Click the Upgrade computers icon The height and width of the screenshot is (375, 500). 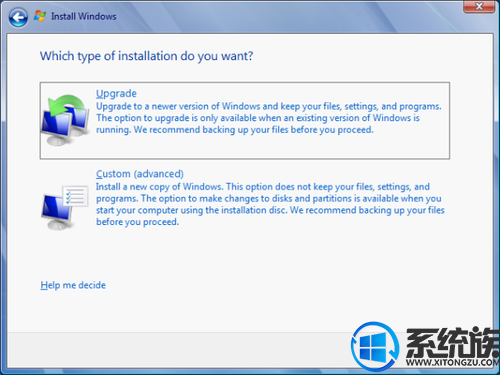(65, 120)
